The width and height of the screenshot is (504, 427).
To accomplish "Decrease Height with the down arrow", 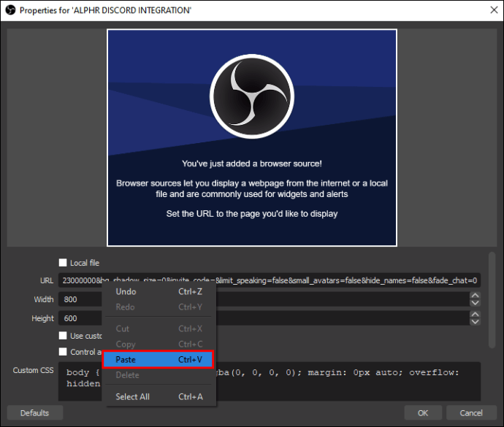I will coord(475,322).
